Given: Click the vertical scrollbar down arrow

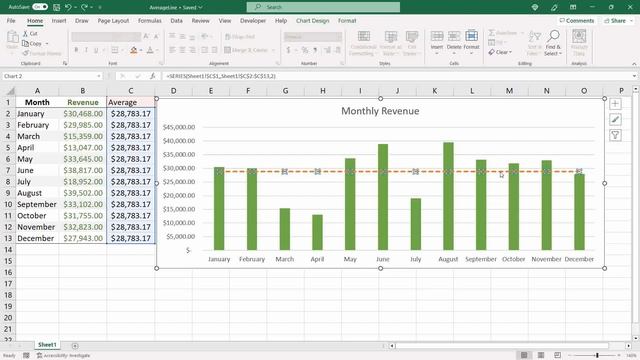Looking at the screenshot, I should [636, 338].
